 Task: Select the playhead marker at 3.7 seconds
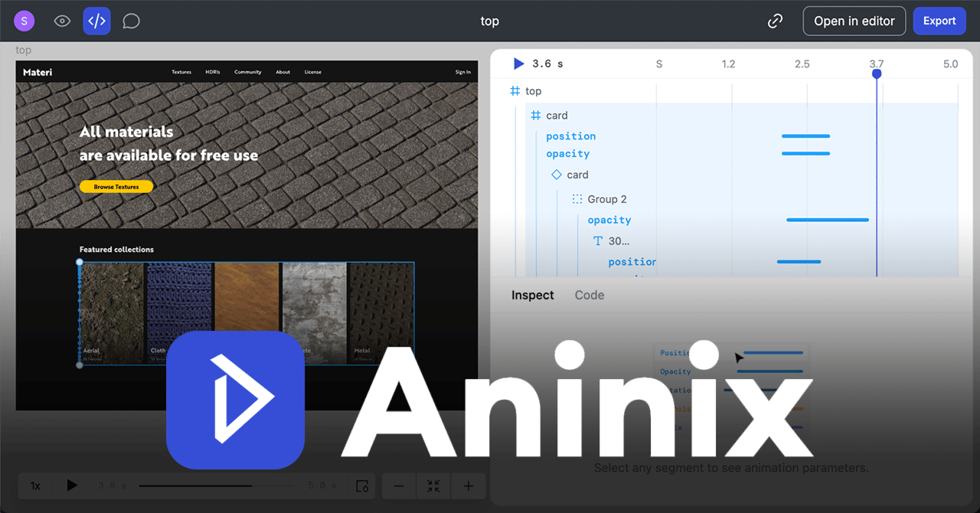(x=876, y=74)
